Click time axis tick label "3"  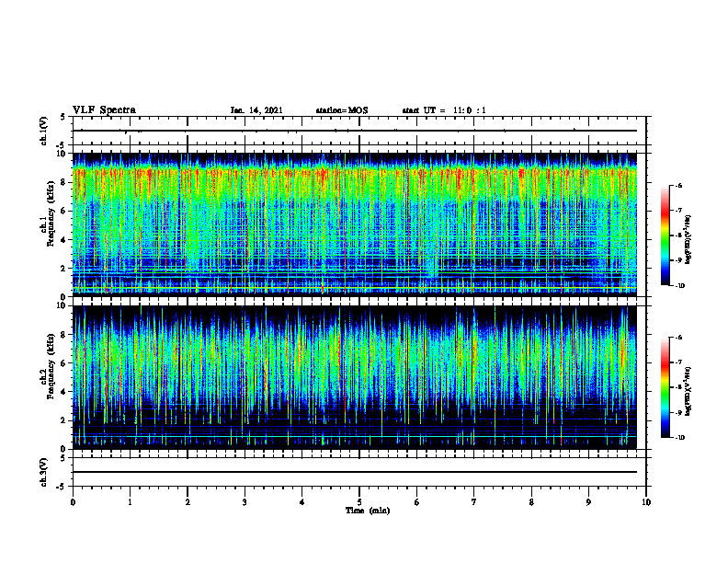245,502
